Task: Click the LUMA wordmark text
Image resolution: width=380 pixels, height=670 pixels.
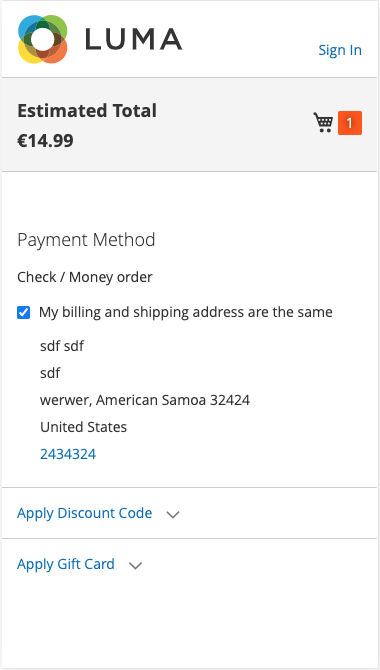Action: click(x=134, y=39)
